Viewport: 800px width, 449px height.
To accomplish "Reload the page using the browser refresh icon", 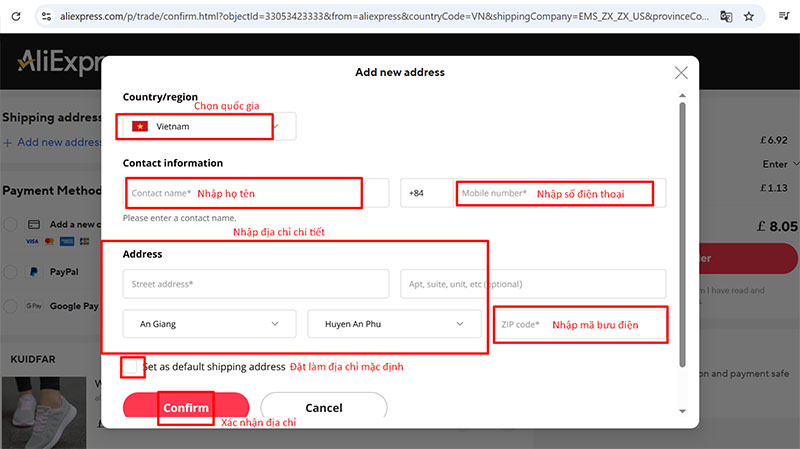I will coord(14,16).
